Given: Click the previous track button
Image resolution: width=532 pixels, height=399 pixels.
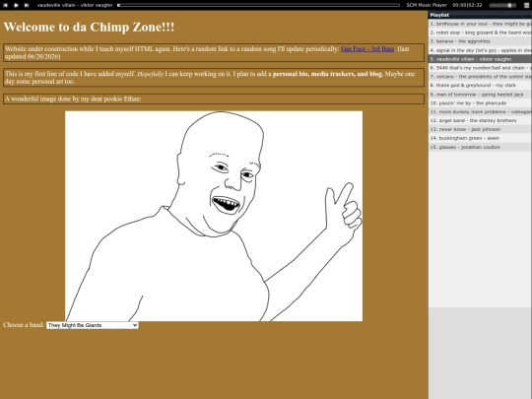Looking at the screenshot, I should pos(5,5).
